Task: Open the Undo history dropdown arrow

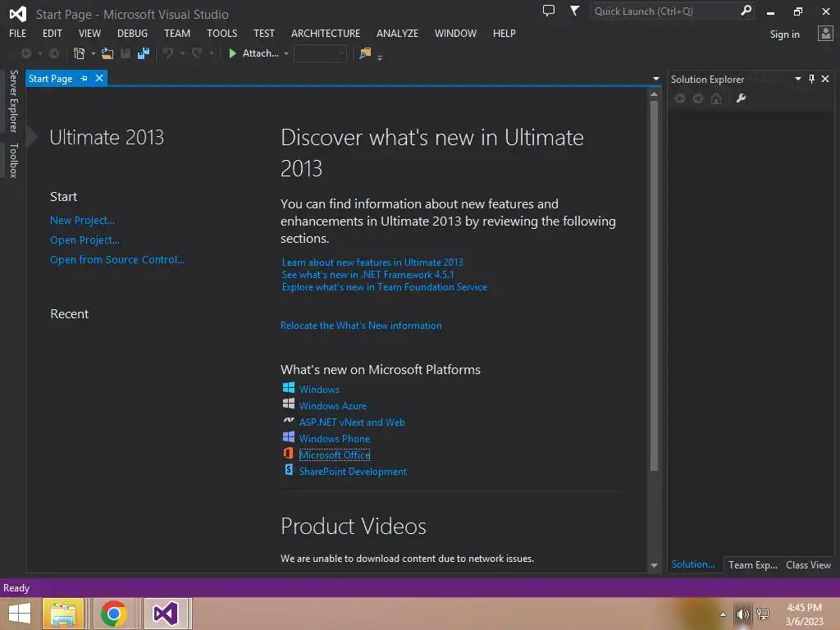Action: pos(182,53)
